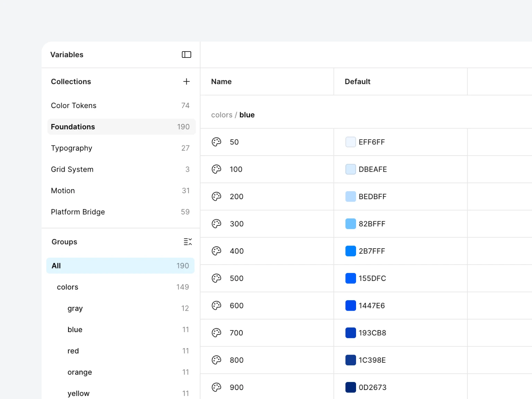
Task: Click the palette icon on row 900
Action: tap(216, 387)
